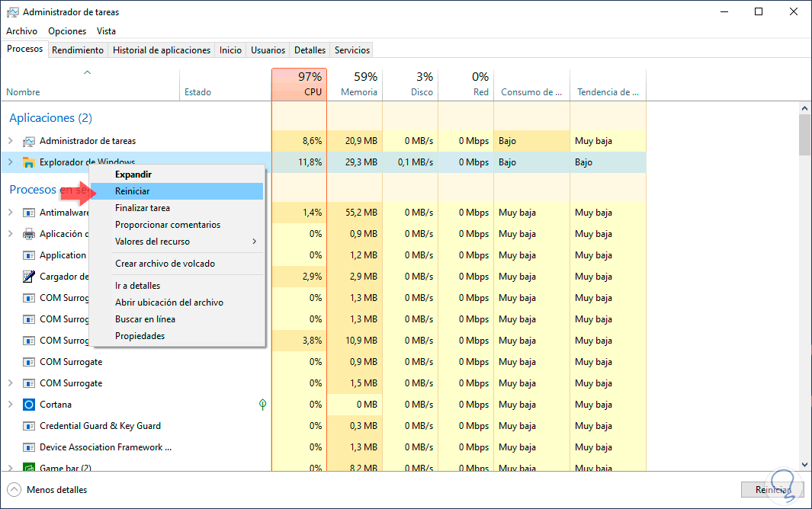Click the Explorador de Windows folder icon
The image size is (812, 509).
click(29, 162)
